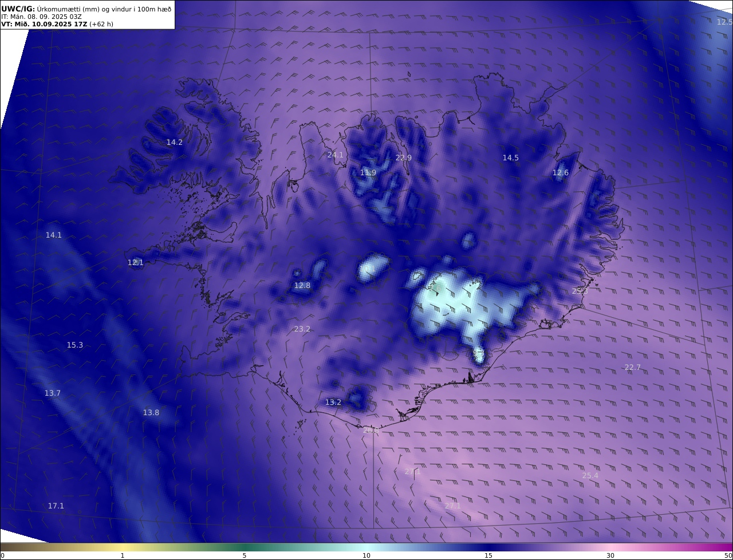The image size is (733, 560).
Task: Select the 22.7 value over the sea
Action: [633, 367]
